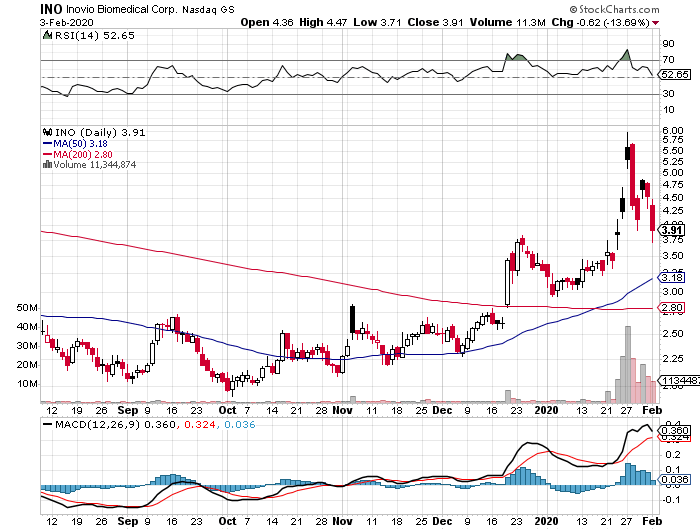
Task: Click the blue MA(50) legend line marker
Action: [47, 144]
